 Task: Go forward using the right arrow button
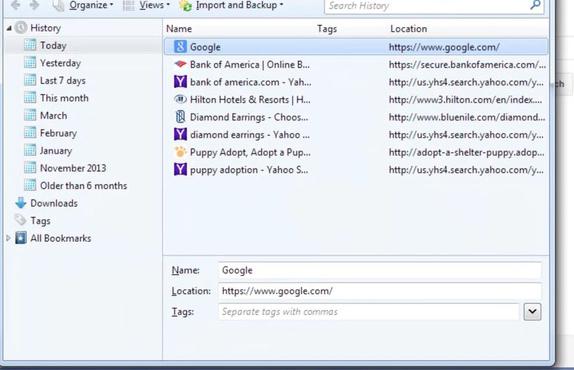tap(34, 5)
